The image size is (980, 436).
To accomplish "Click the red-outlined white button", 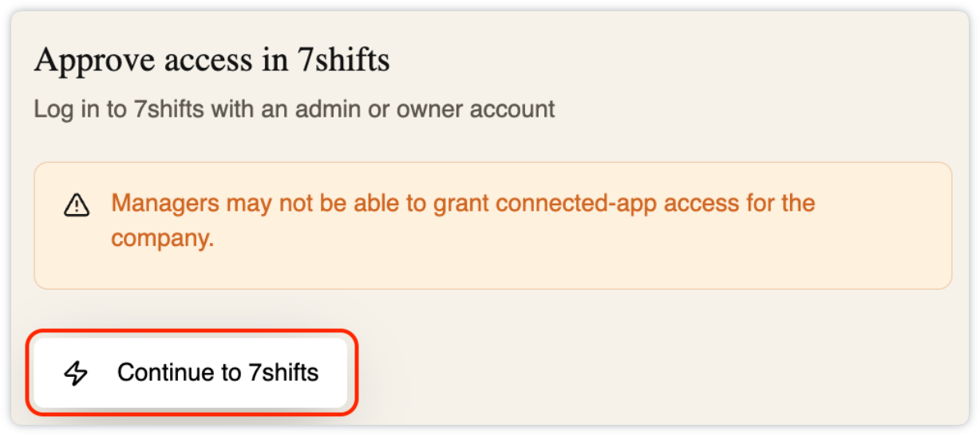I will (191, 372).
